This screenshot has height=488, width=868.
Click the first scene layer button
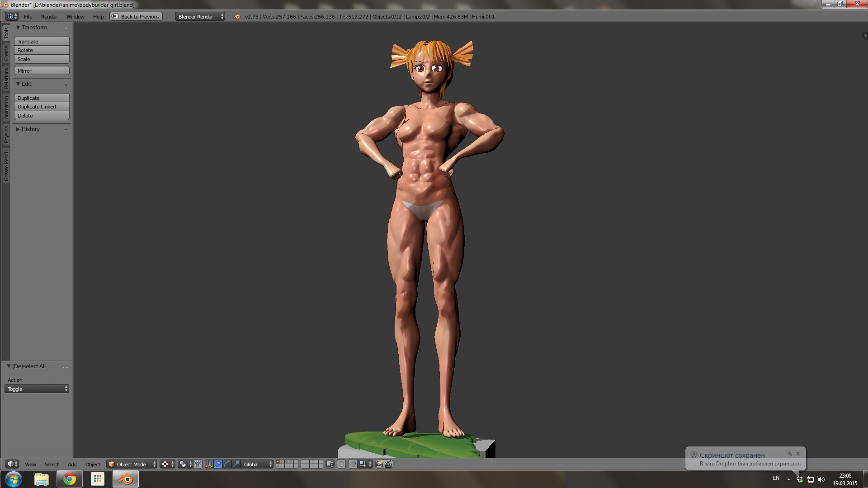point(278,462)
